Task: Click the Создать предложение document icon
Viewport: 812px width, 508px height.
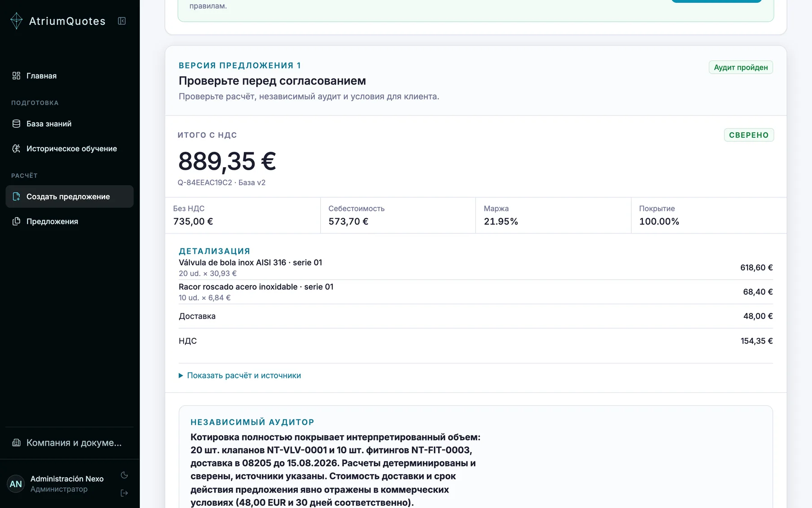Action: [16, 196]
